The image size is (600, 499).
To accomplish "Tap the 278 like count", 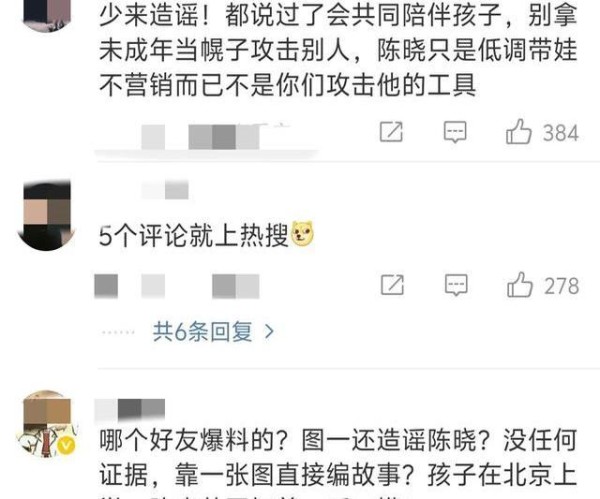I will (561, 286).
